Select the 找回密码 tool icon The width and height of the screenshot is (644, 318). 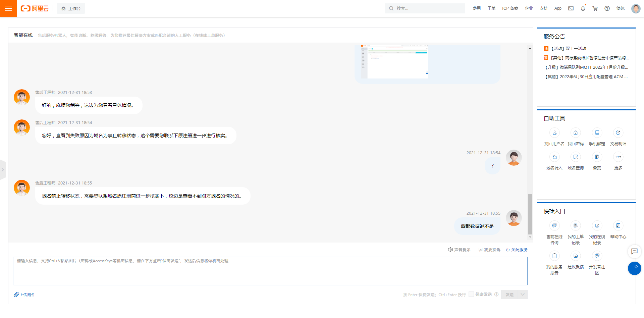coord(576,133)
